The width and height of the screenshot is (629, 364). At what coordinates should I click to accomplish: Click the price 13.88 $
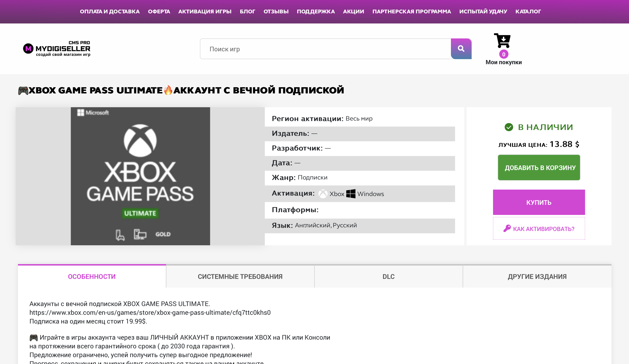pos(564,144)
